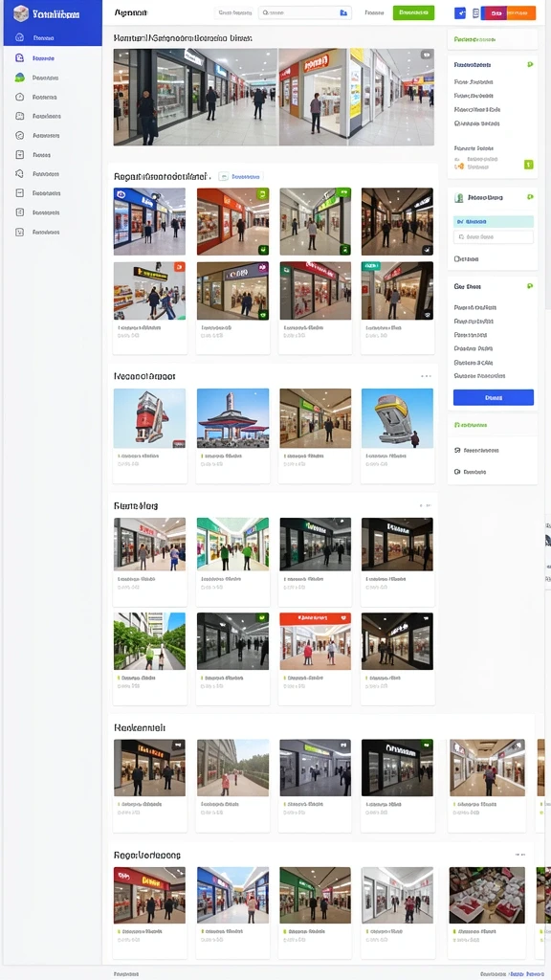Viewport: 551px width, 980px height.
Task: Click the green flag icon in second right panel header
Action: pos(530,197)
